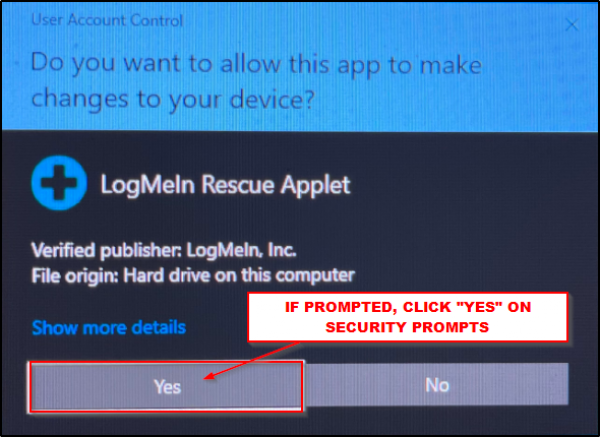Click the 'changes to your device?' heading line
The height and width of the screenshot is (437, 600).
[173, 99]
